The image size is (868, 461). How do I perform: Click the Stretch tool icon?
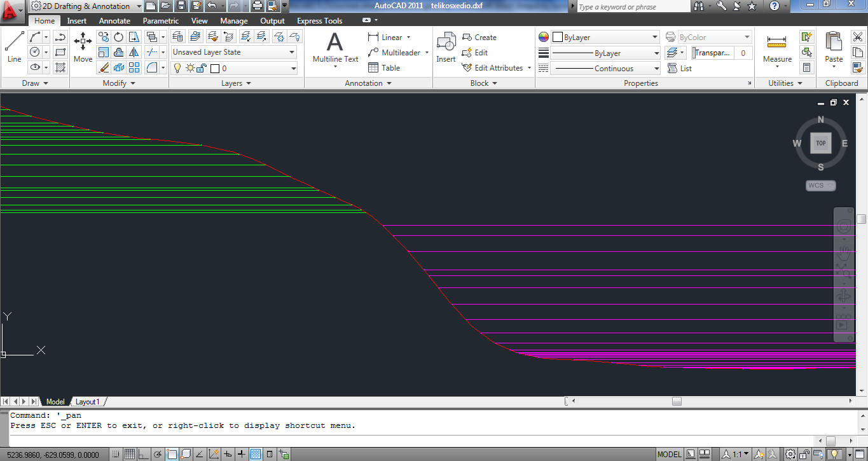[x=134, y=37]
